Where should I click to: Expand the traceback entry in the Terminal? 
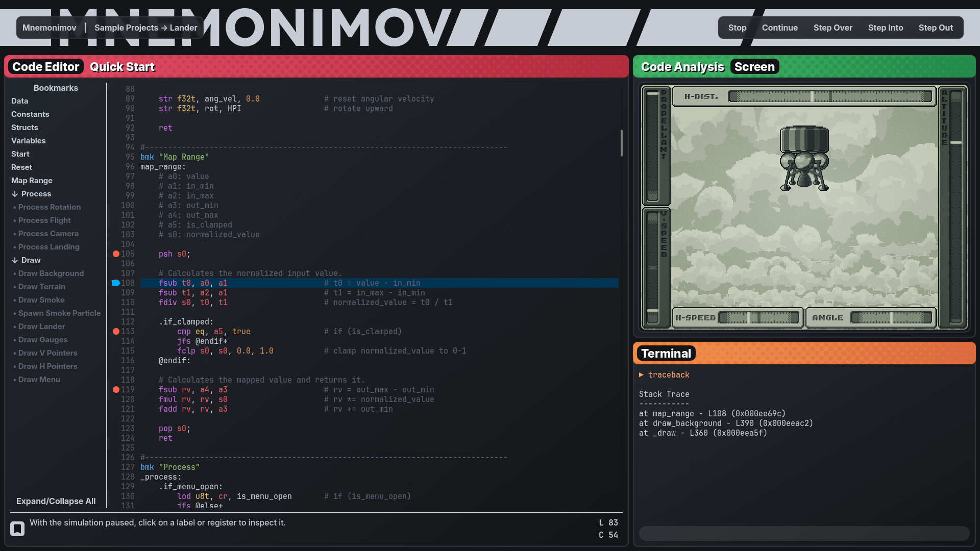[x=642, y=375]
